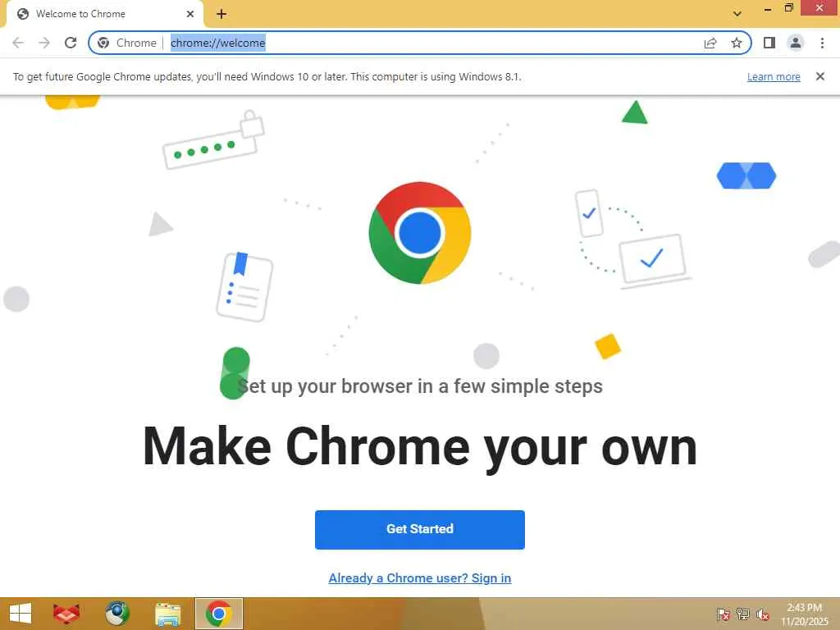Dismiss the Windows update infobar

pyautogui.click(x=820, y=76)
